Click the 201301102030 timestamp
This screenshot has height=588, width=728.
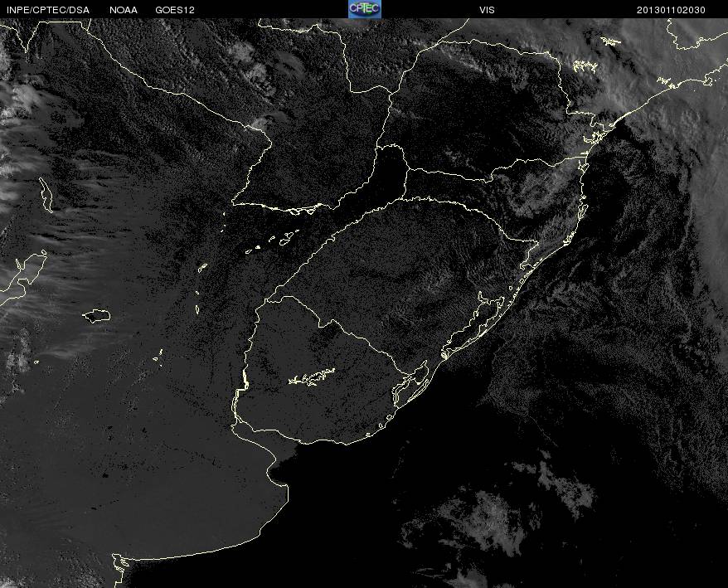pos(672,9)
